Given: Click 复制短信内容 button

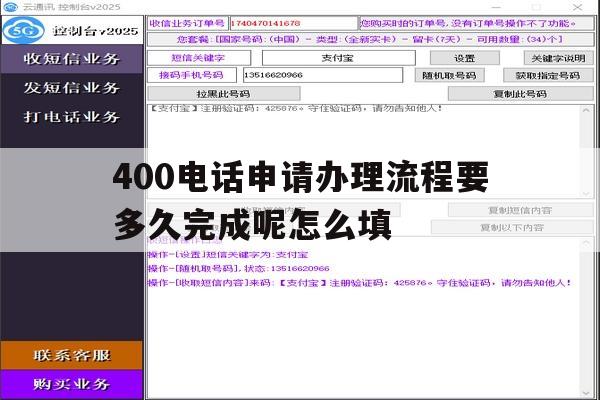Looking at the screenshot, I should pos(520,210).
